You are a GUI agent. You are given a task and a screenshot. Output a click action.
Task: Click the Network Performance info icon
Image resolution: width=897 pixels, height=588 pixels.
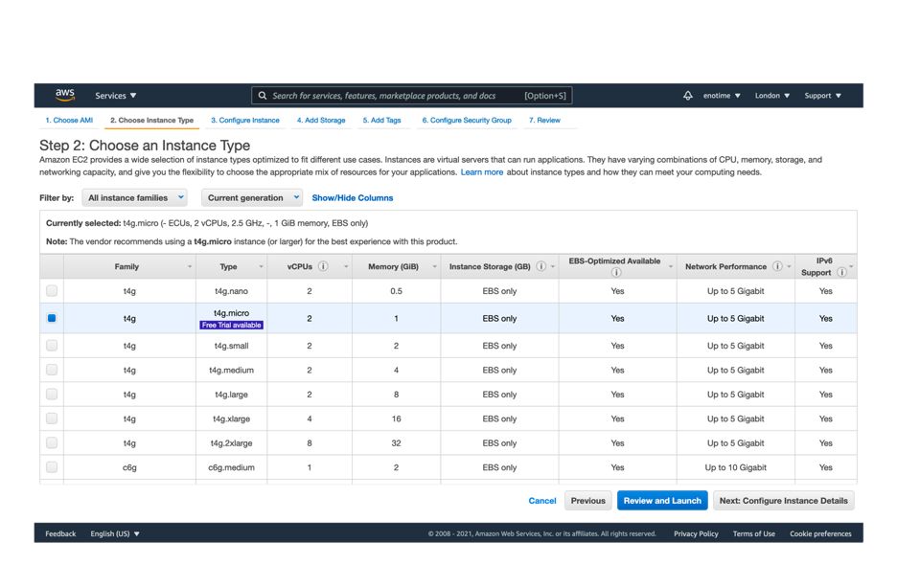click(x=777, y=266)
